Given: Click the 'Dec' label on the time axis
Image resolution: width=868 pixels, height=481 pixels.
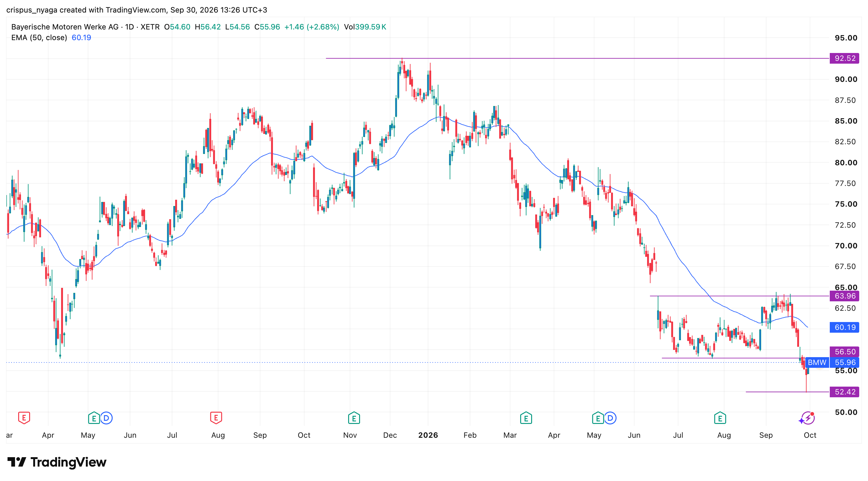Looking at the screenshot, I should (x=390, y=435).
